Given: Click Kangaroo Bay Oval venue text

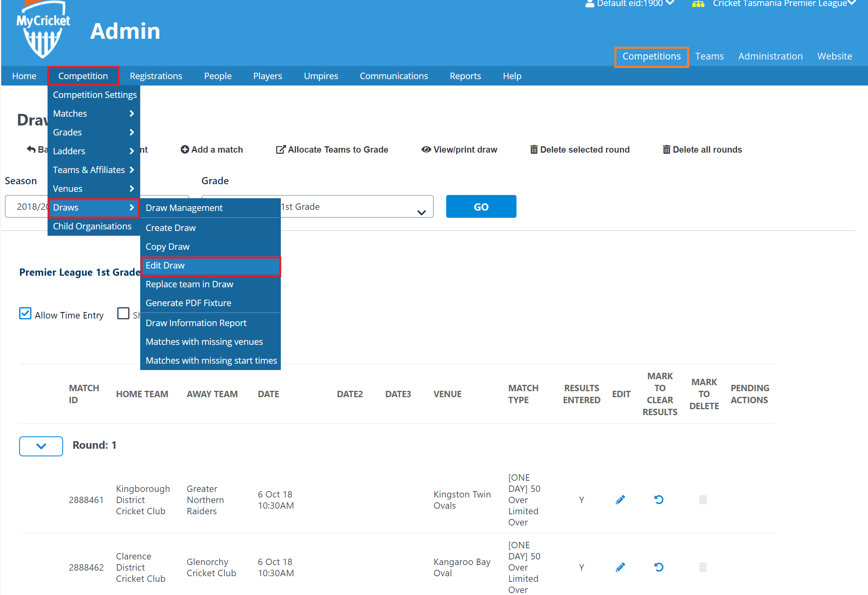Looking at the screenshot, I should pyautogui.click(x=462, y=567).
